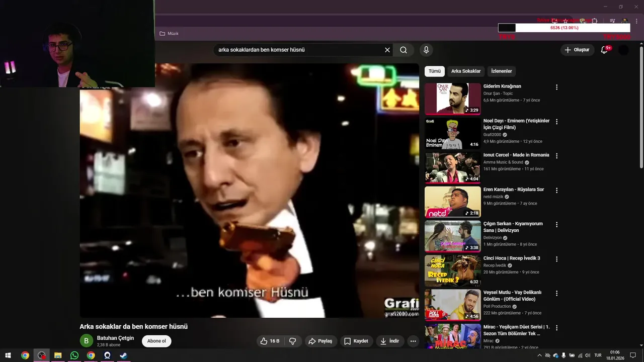Clear the search box with the X icon
Image resolution: width=644 pixels, height=362 pixels.
[387, 50]
